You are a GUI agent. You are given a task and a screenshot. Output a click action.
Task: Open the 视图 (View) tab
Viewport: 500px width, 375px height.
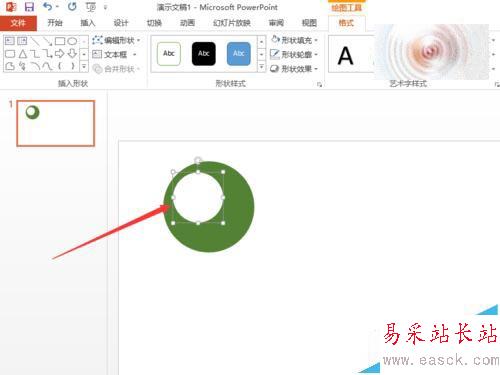[309, 23]
